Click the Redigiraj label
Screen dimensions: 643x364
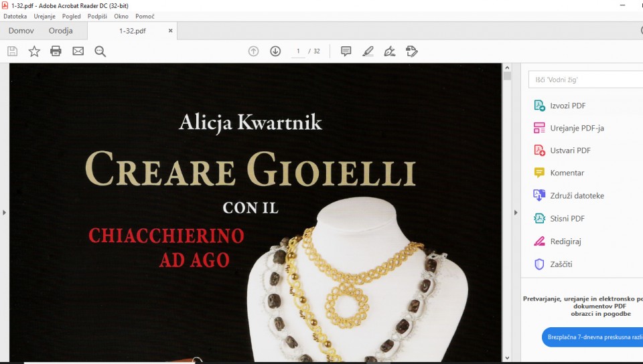coord(565,242)
